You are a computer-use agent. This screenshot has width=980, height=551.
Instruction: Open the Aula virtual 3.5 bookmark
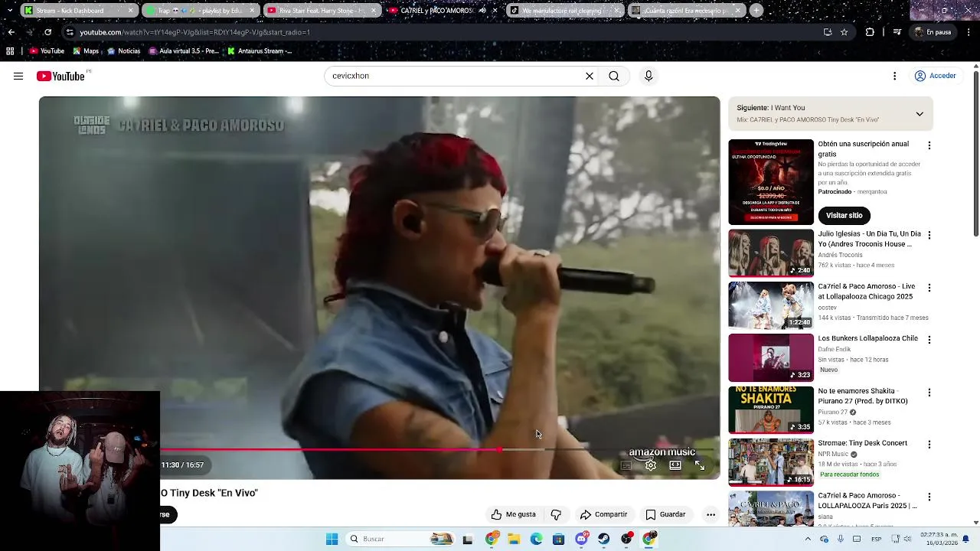[x=184, y=51]
